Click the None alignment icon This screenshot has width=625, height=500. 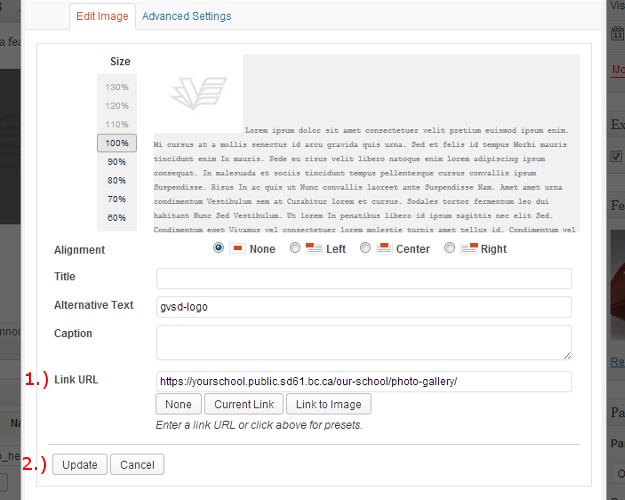pyautogui.click(x=237, y=249)
